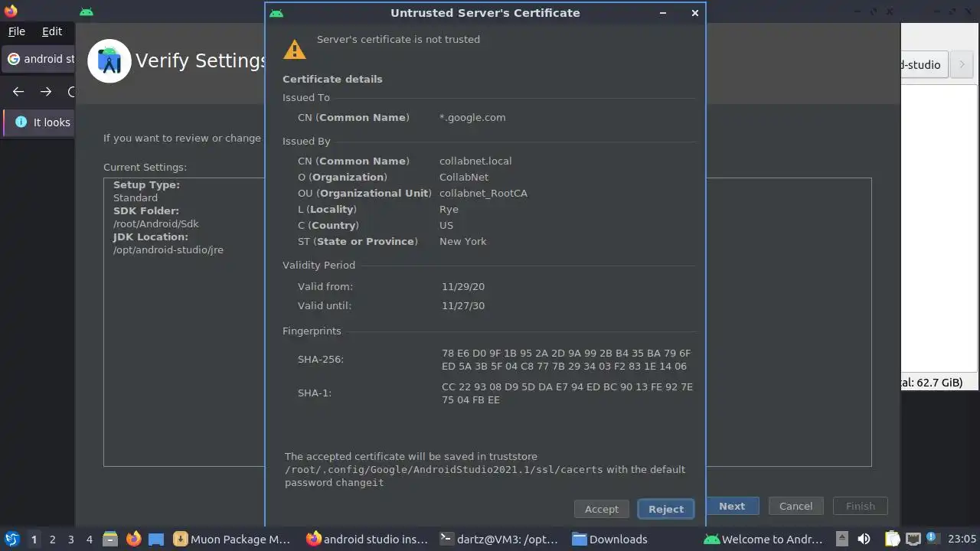Minimize the certificate dialog window
The width and height of the screenshot is (980, 551).
663,13
